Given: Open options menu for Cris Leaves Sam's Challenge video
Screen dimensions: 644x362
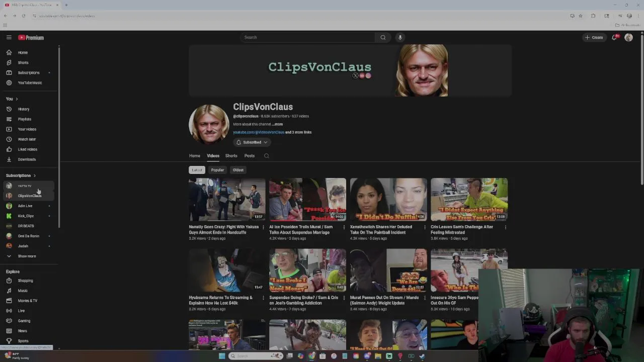Looking at the screenshot, I should pyautogui.click(x=505, y=227).
